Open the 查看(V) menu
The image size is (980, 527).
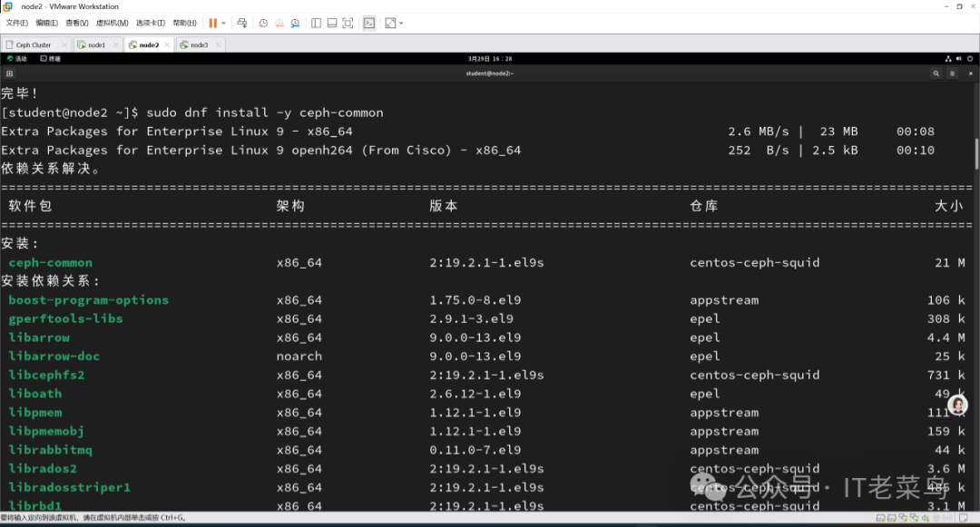77,23
